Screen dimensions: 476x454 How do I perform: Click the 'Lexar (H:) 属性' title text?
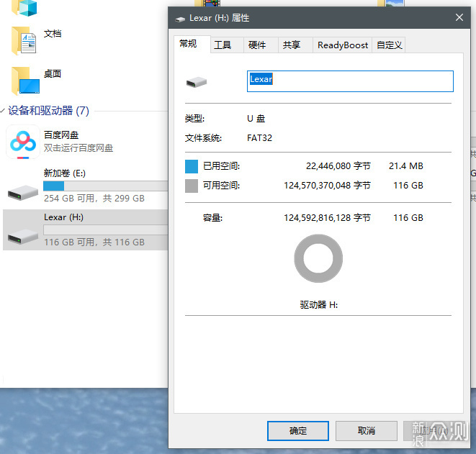click(219, 18)
